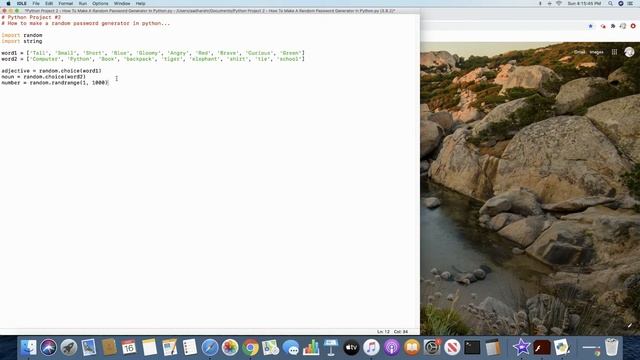Screen dimensions: 640x360
Task: Open News app in the dock
Action: (x=452, y=348)
